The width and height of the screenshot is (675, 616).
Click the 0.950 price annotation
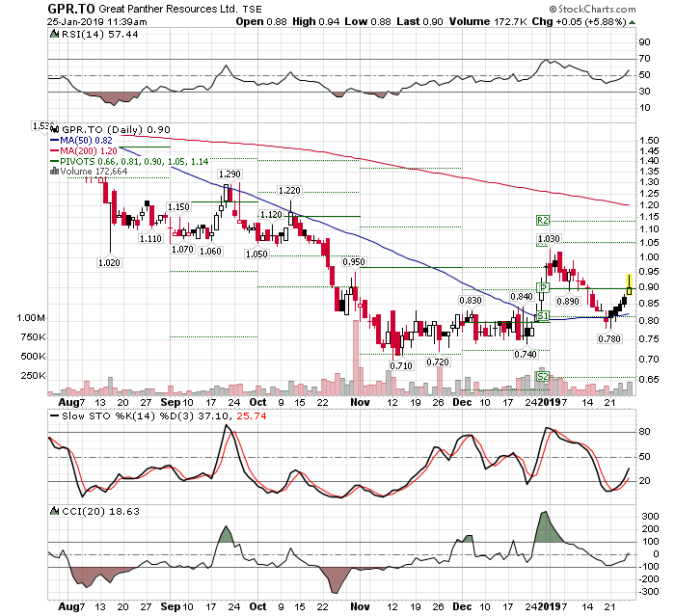pyautogui.click(x=354, y=262)
